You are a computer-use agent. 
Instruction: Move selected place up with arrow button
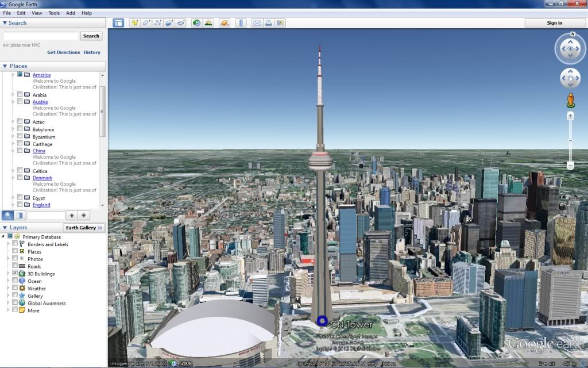pos(72,216)
